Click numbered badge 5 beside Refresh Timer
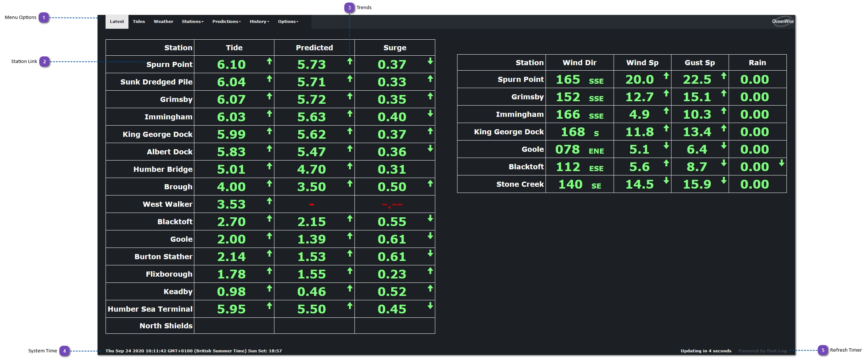 pyautogui.click(x=823, y=350)
